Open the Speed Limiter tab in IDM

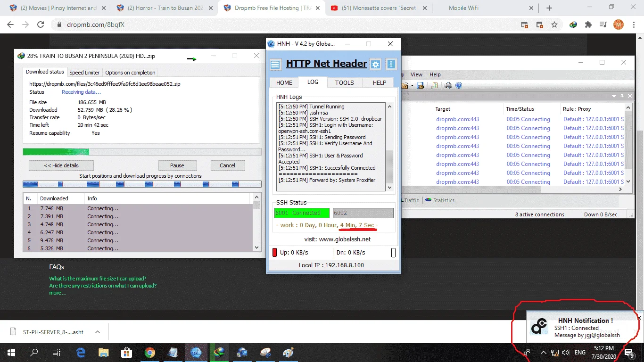(x=84, y=73)
